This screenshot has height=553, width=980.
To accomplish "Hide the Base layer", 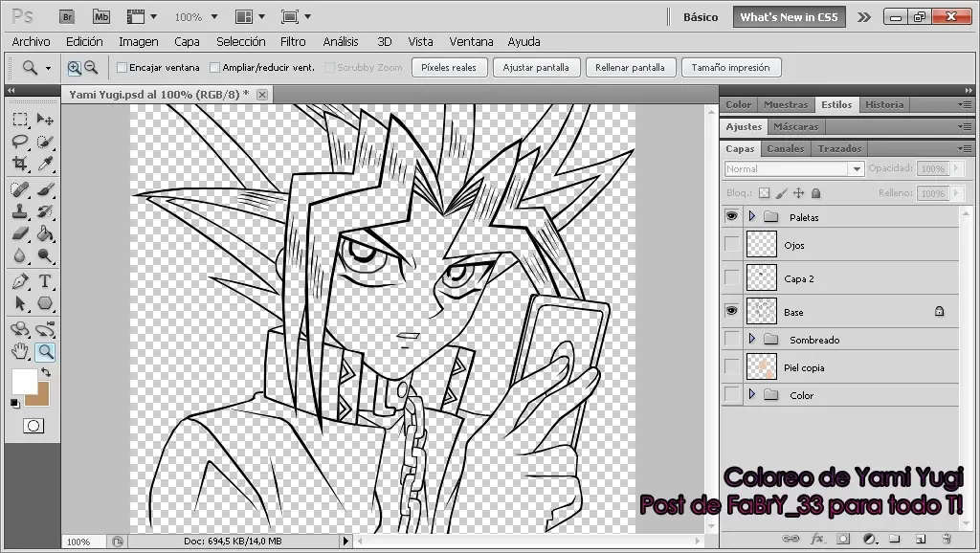I will tap(732, 311).
